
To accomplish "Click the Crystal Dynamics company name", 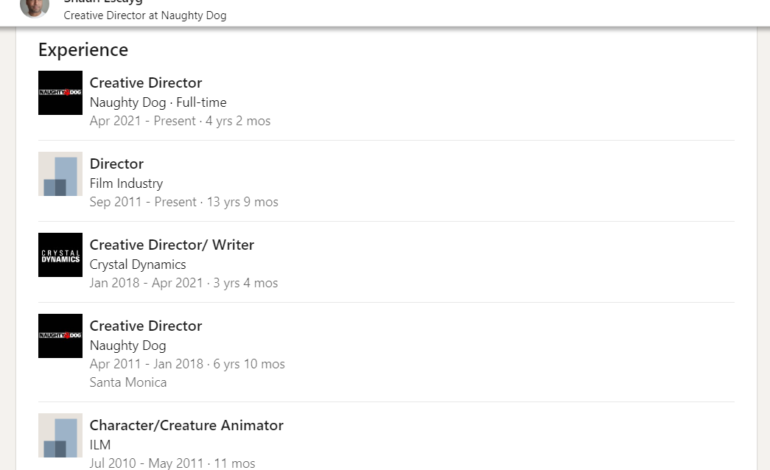I will pyautogui.click(x=138, y=264).
